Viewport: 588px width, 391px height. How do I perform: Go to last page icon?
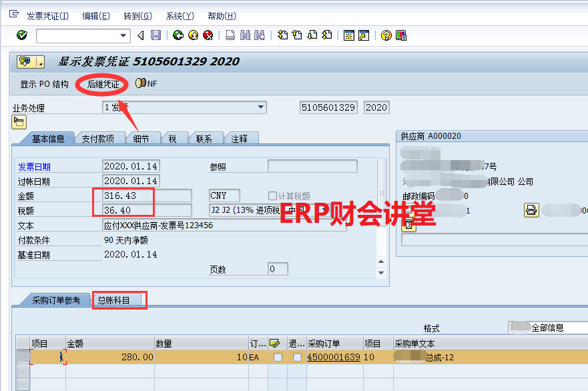point(326,35)
